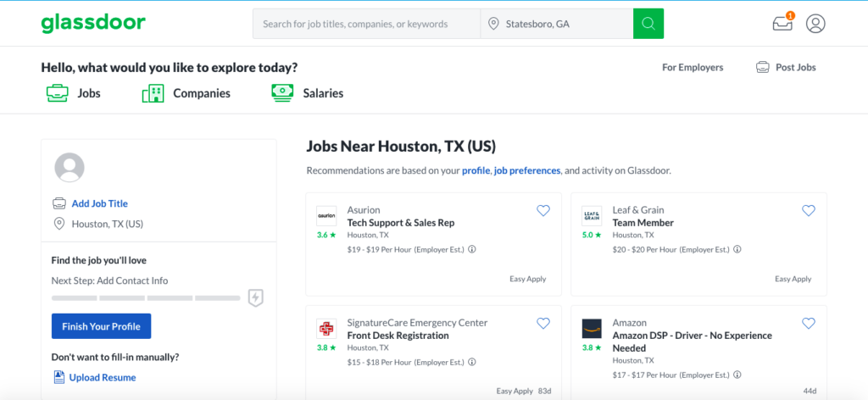Click Easy Apply on Leaf & Grain card
This screenshot has width=868, height=400.
tap(793, 279)
